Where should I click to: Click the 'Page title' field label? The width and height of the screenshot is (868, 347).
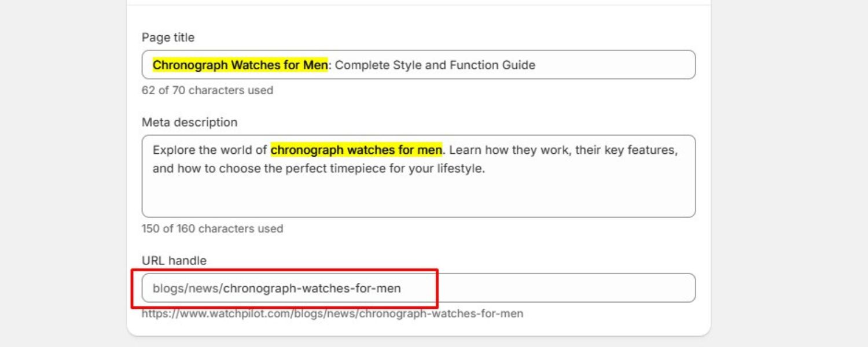(x=168, y=38)
